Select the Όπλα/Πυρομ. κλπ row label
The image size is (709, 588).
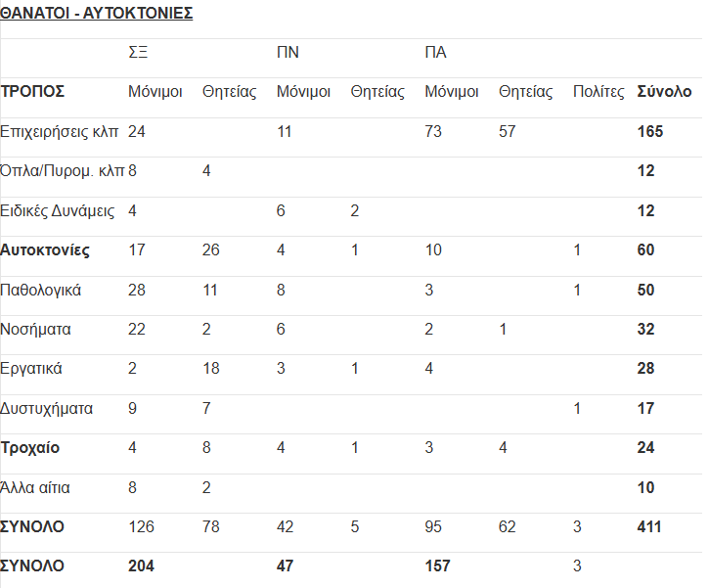point(63,171)
